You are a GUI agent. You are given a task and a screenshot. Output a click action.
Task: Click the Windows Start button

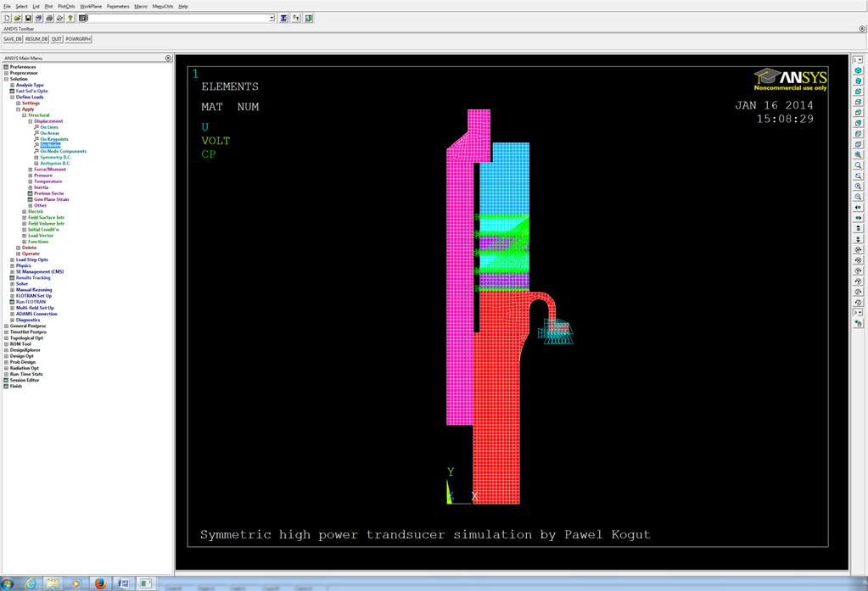coord(7,584)
